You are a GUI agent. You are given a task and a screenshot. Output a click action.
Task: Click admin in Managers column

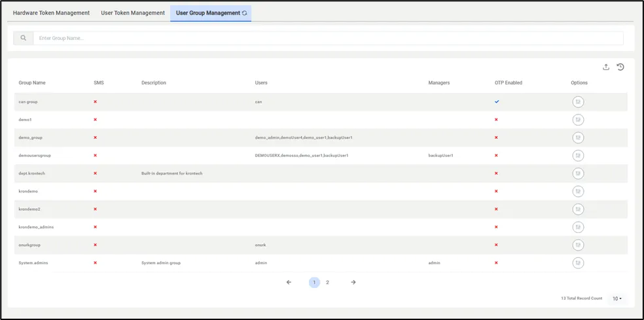(434, 263)
